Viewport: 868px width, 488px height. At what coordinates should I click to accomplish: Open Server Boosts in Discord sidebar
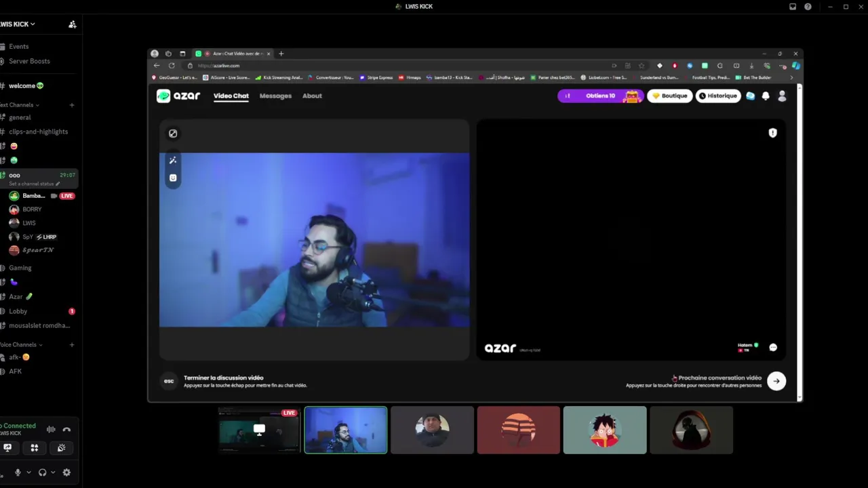click(x=25, y=61)
